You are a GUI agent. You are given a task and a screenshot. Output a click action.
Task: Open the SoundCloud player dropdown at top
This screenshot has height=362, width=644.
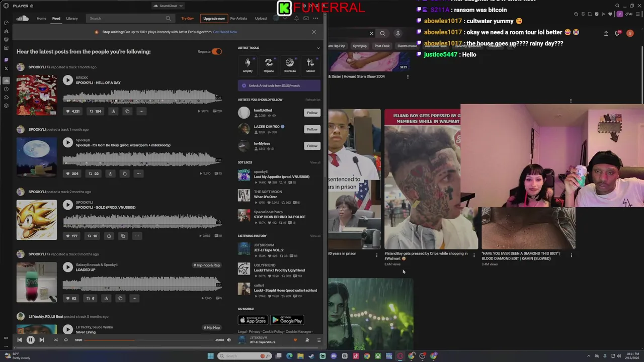(x=169, y=6)
